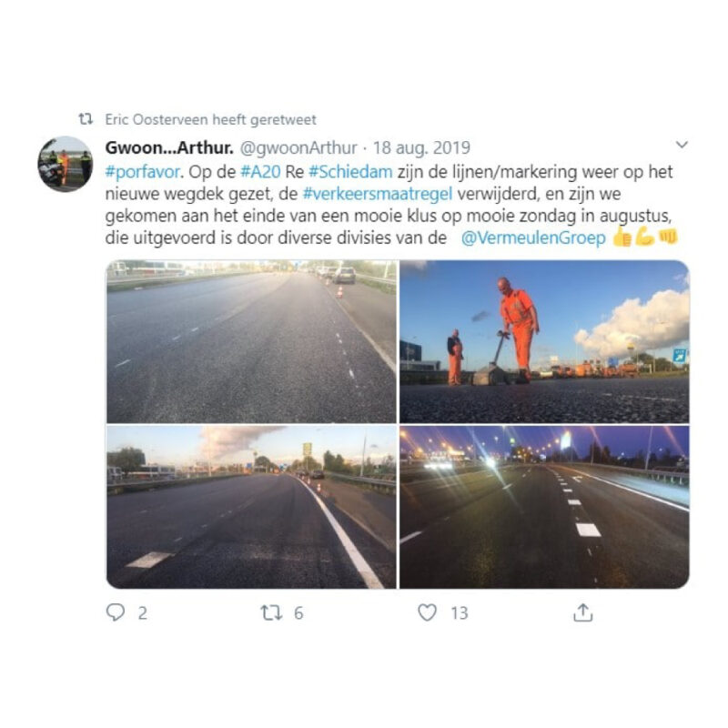The width and height of the screenshot is (728, 728).
Task: Open the #A20 hashtag link
Action: tap(260, 172)
